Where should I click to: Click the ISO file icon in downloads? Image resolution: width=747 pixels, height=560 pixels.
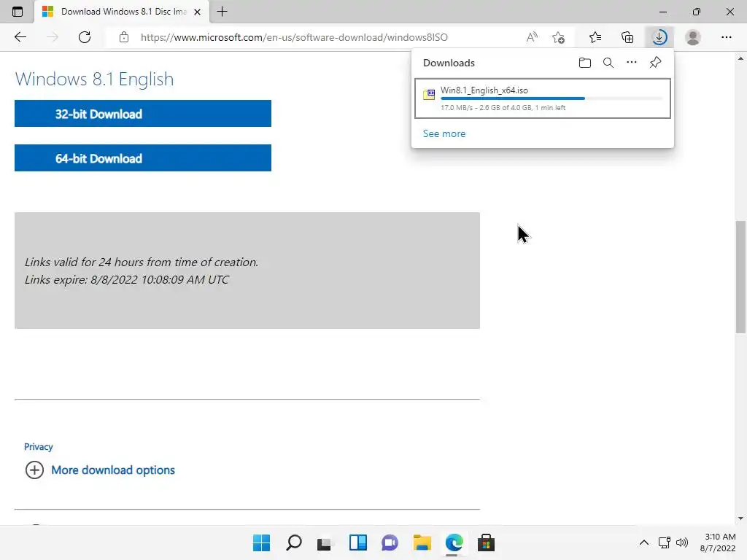pos(429,94)
